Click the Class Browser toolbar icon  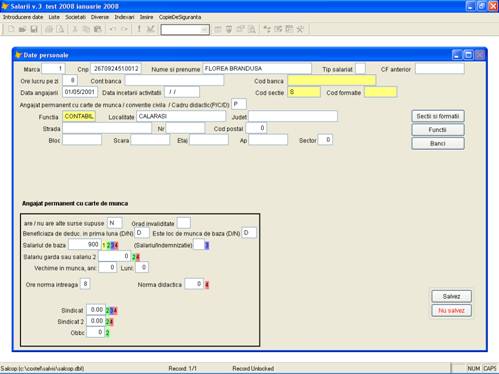pyautogui.click(x=267, y=29)
